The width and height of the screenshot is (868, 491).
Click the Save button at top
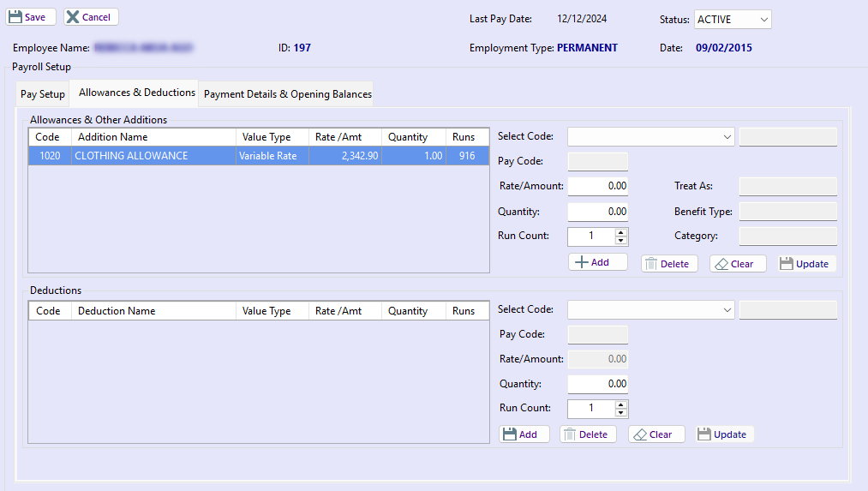coord(31,17)
